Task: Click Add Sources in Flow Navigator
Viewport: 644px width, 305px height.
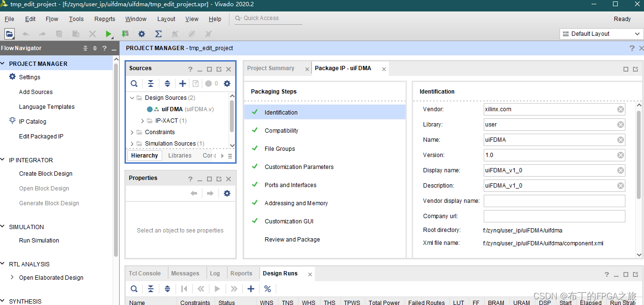Action: click(36, 92)
